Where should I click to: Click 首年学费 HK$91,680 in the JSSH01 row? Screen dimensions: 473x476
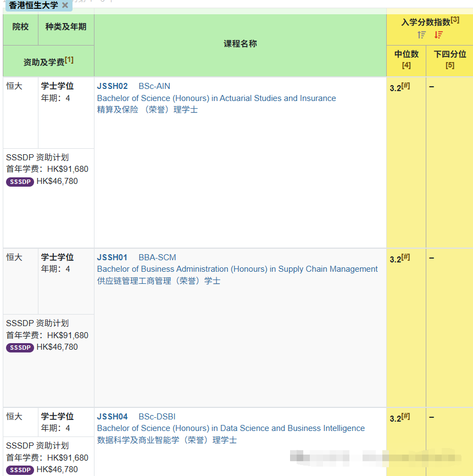tap(47, 335)
